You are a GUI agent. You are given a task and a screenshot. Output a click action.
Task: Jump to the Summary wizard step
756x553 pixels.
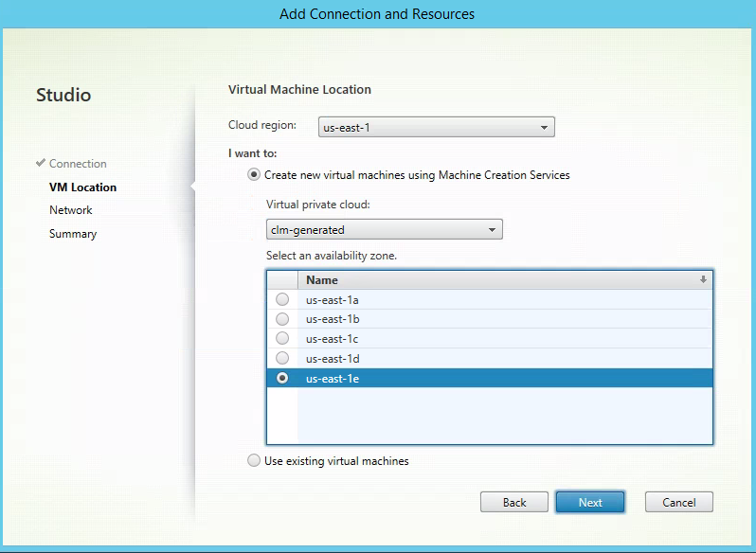tap(73, 234)
